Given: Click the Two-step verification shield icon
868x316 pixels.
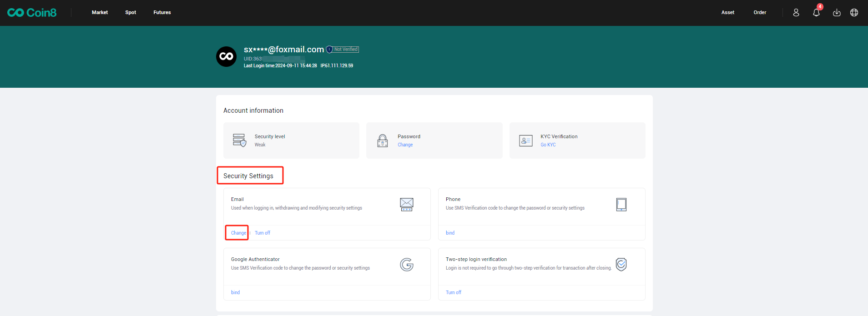Looking at the screenshot, I should (x=621, y=264).
